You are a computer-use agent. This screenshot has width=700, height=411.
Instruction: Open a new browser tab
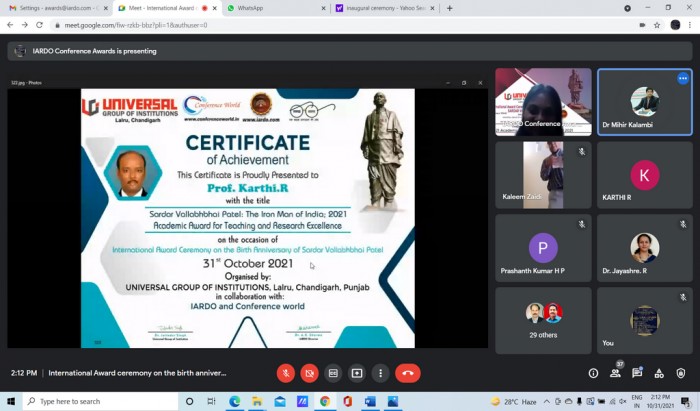point(449,8)
